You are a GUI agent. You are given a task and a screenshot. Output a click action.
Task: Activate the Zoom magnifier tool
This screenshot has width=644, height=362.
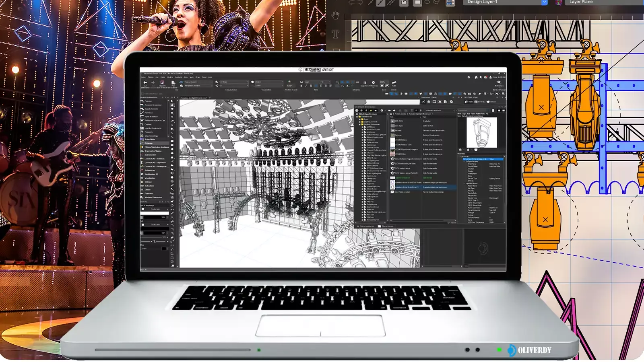coord(172,113)
